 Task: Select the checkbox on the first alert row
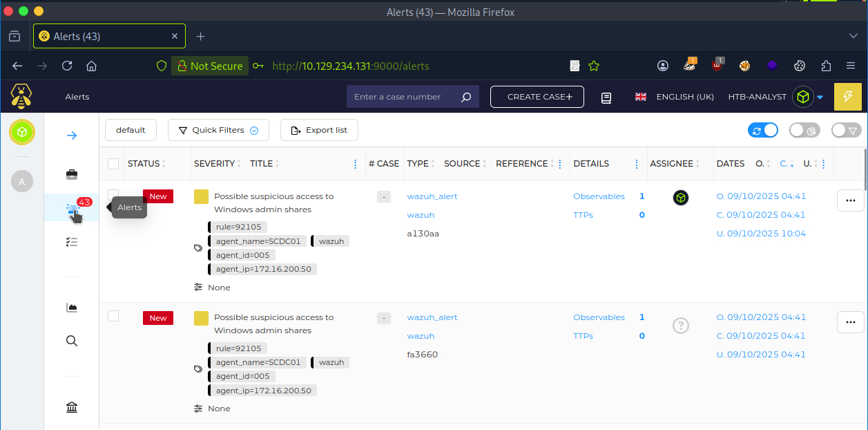113,196
